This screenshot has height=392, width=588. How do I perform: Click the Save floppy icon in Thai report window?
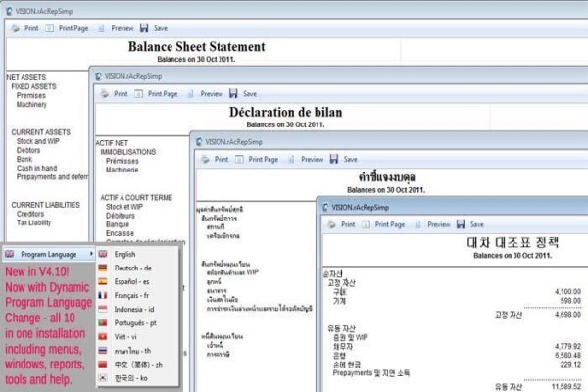tap(334, 159)
